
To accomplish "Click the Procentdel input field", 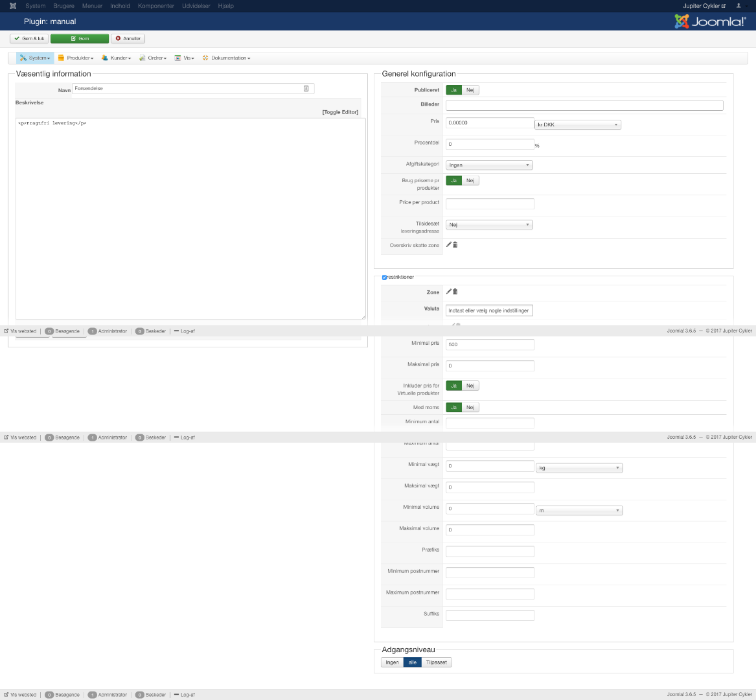I will click(x=490, y=144).
